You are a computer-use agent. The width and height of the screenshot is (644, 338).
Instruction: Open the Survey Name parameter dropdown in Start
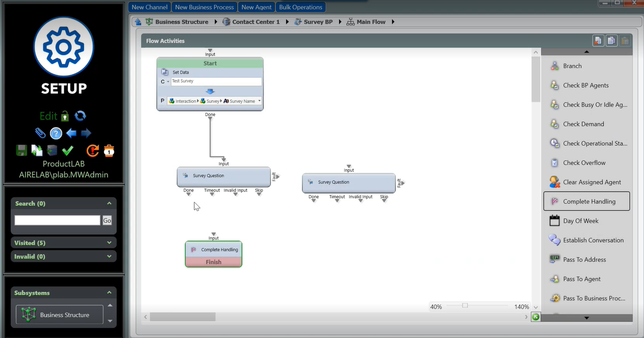[x=259, y=101]
